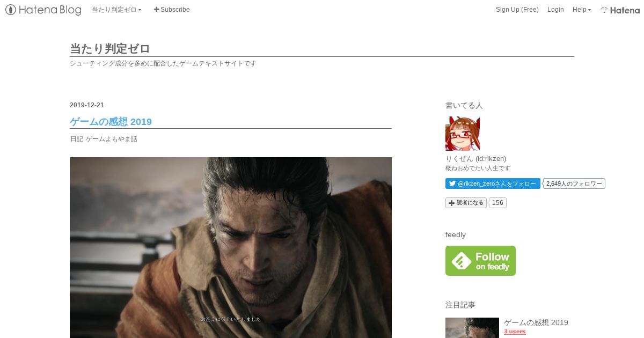Click Twitter follow @rikzen_zero button
The width and height of the screenshot is (644, 338).
[x=493, y=183]
